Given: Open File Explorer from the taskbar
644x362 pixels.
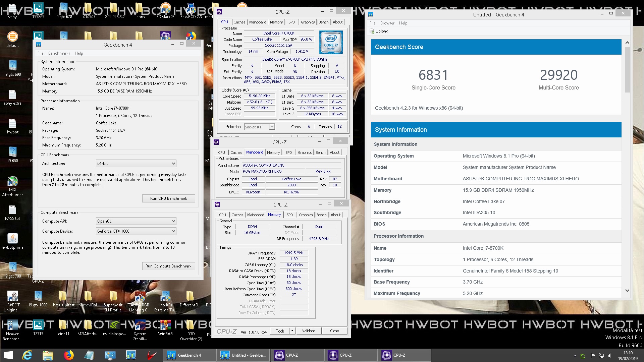Looking at the screenshot, I should [48, 355].
